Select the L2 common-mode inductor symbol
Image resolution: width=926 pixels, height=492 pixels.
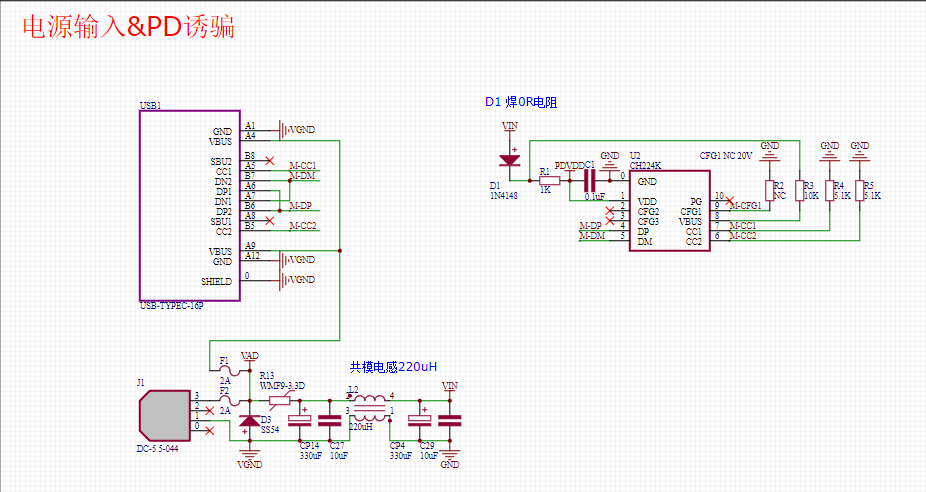tap(370, 405)
